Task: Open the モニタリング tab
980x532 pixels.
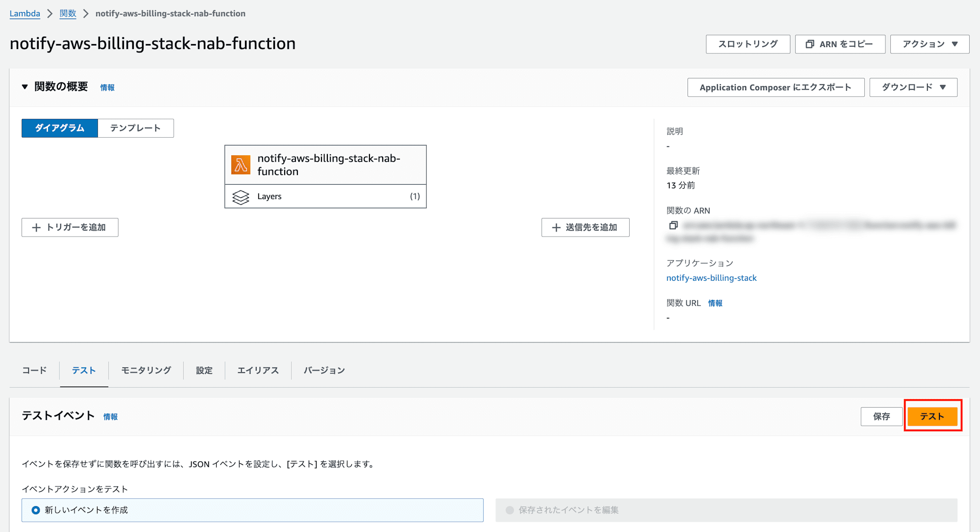Action: click(x=146, y=370)
